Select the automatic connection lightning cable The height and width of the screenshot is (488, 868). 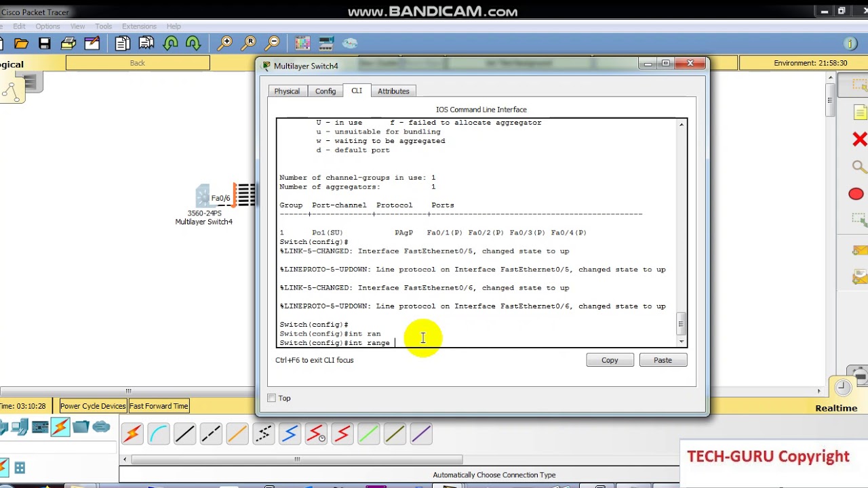tap(132, 434)
